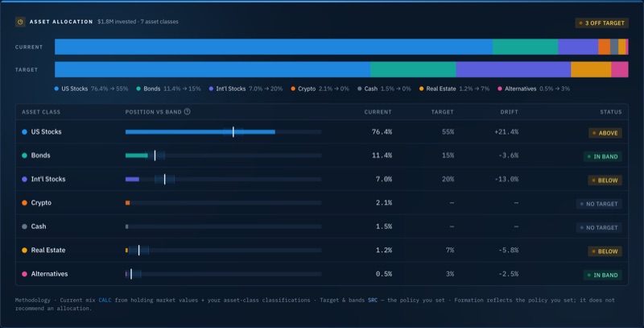Select Real Estate segment in Target bar

(x=591, y=69)
